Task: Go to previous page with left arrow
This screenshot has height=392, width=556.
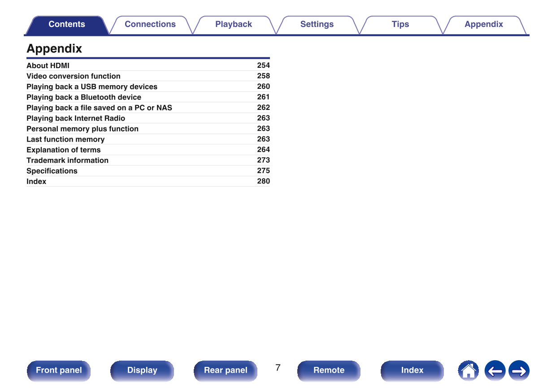Action: (x=495, y=371)
